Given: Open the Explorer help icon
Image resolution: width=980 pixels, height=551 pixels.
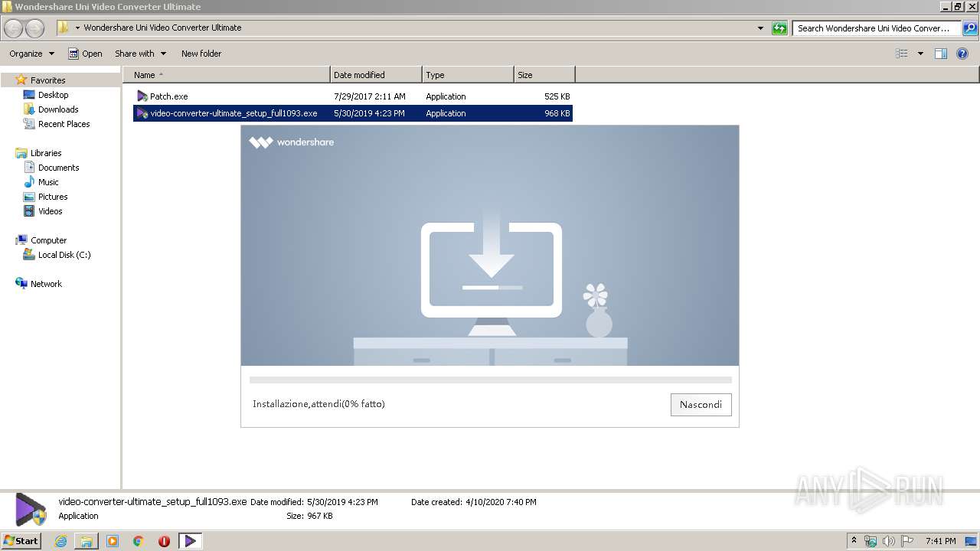Looking at the screenshot, I should click(x=963, y=54).
